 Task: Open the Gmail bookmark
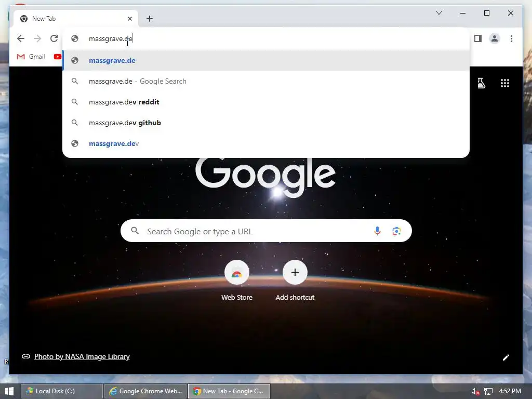31,57
